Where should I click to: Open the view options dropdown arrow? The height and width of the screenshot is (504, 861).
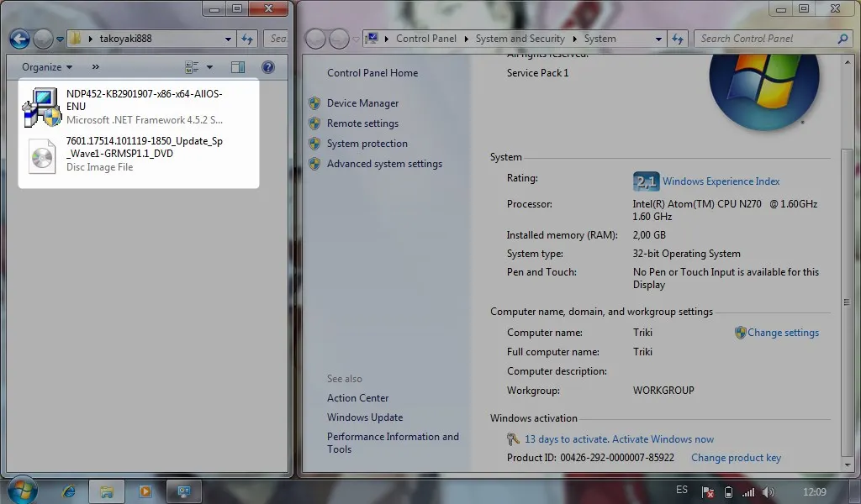[x=209, y=67]
